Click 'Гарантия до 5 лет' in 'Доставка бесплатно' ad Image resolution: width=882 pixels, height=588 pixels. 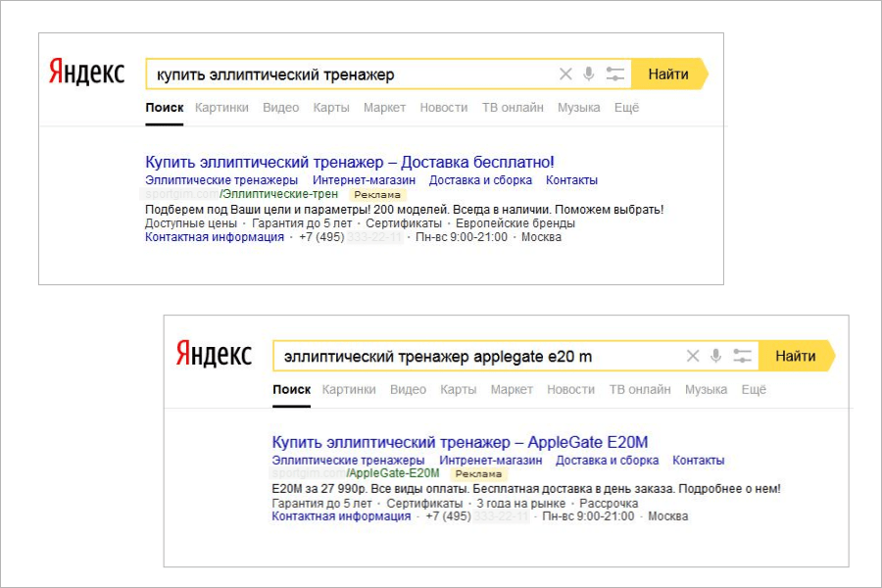302,223
